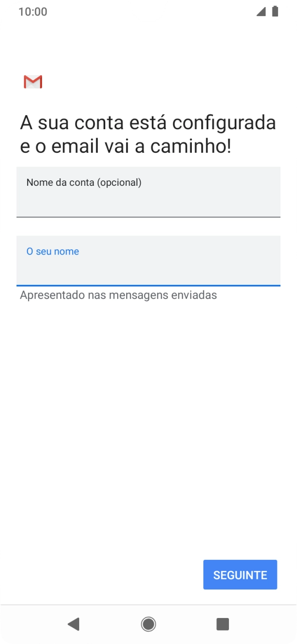Tap the battery icon in status bar
Image resolution: width=297 pixels, height=644 pixels.
pyautogui.click(x=275, y=11)
